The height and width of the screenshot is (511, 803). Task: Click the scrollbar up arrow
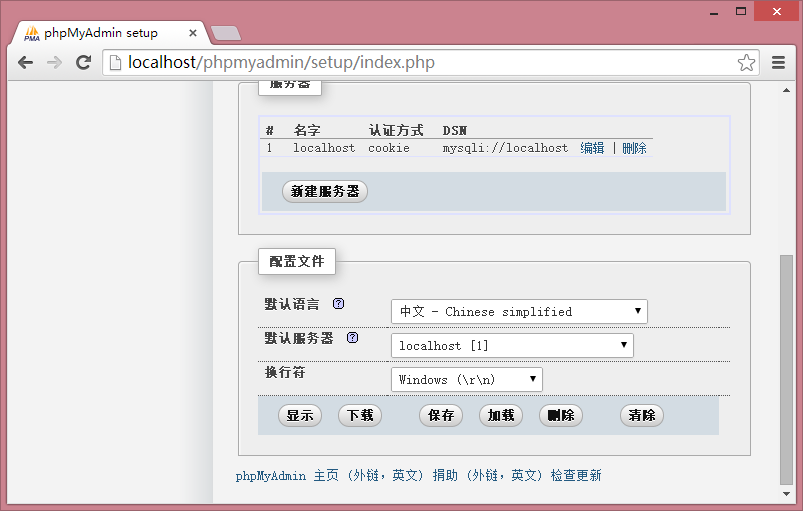point(786,91)
